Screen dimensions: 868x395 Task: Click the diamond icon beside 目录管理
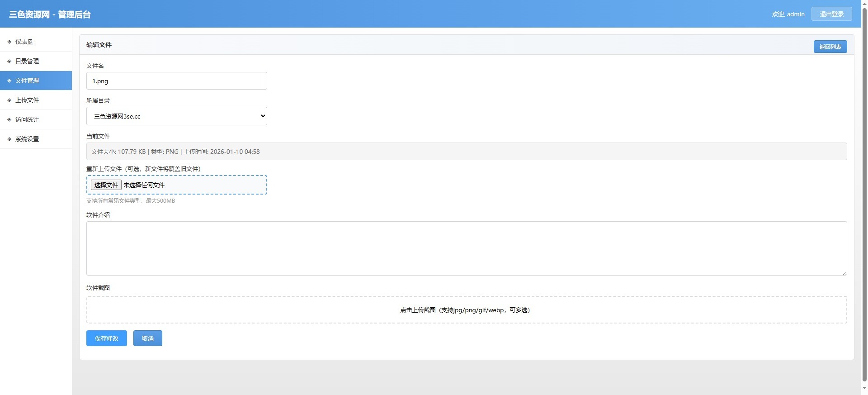tap(9, 61)
